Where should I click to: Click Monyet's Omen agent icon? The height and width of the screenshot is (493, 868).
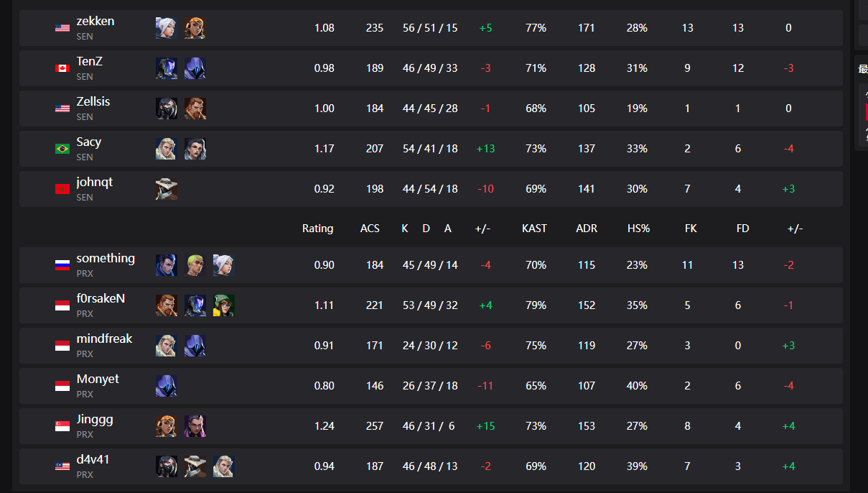(x=166, y=386)
